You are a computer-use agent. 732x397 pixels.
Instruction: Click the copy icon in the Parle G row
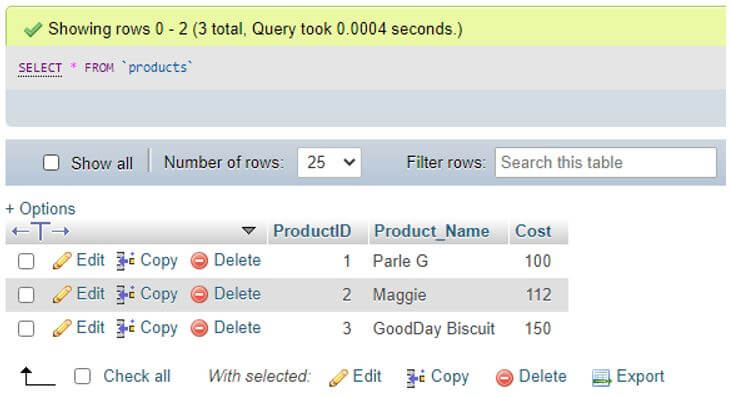click(x=126, y=261)
